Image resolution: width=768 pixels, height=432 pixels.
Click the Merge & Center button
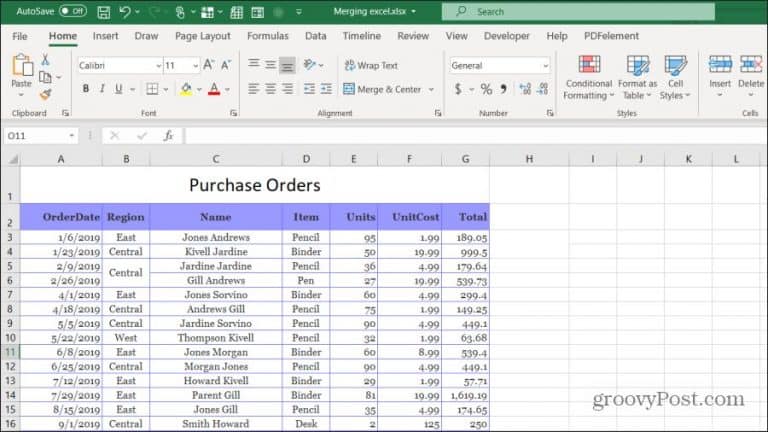click(x=382, y=89)
